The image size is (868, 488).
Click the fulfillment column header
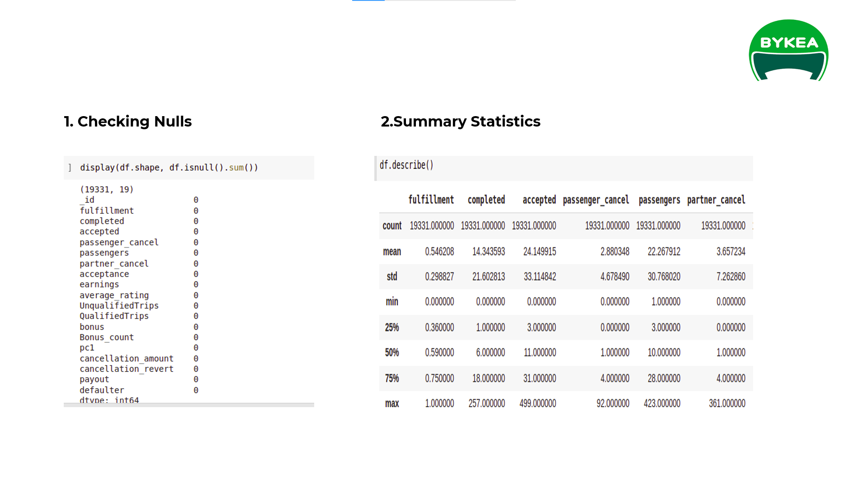[x=432, y=200]
